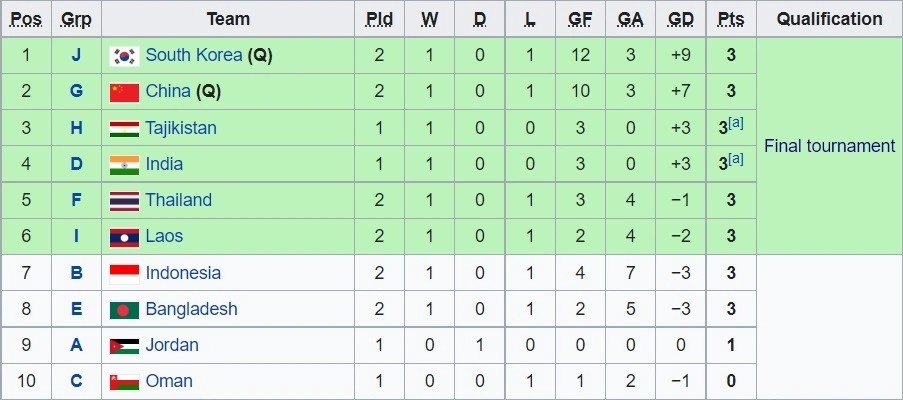The image size is (903, 400).
Task: Click the Indonesia flag icon
Action: coord(124,273)
